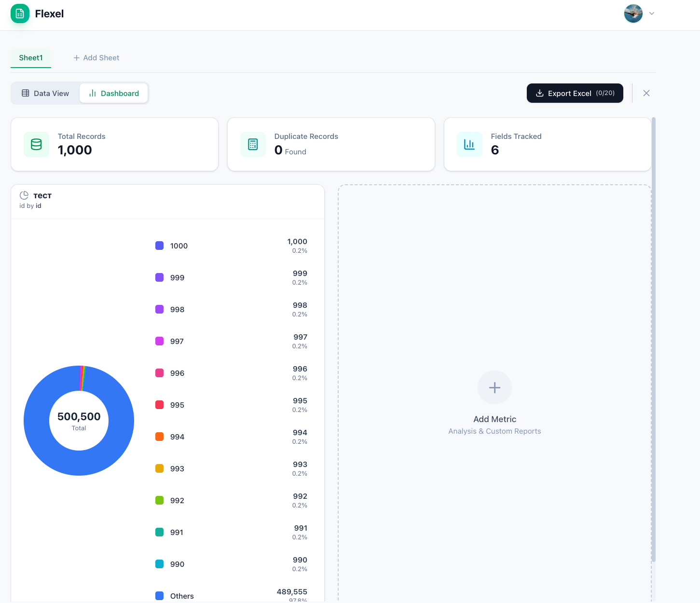
Task: Click the 1,000 value in legend
Action: coord(297,242)
